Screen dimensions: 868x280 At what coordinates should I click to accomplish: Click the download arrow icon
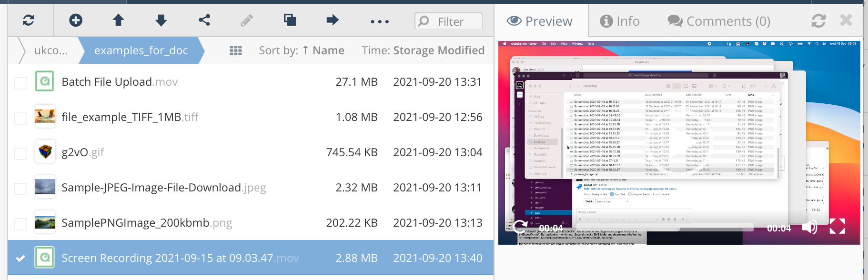(x=161, y=20)
